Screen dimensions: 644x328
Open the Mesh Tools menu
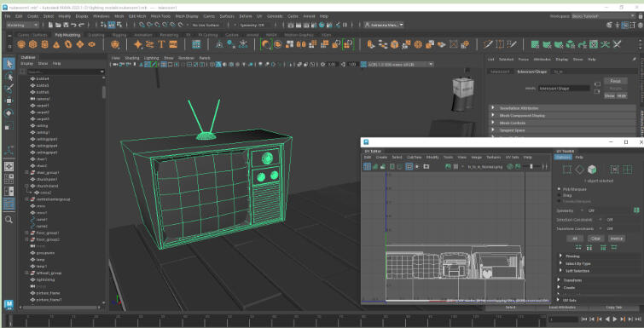(x=160, y=16)
